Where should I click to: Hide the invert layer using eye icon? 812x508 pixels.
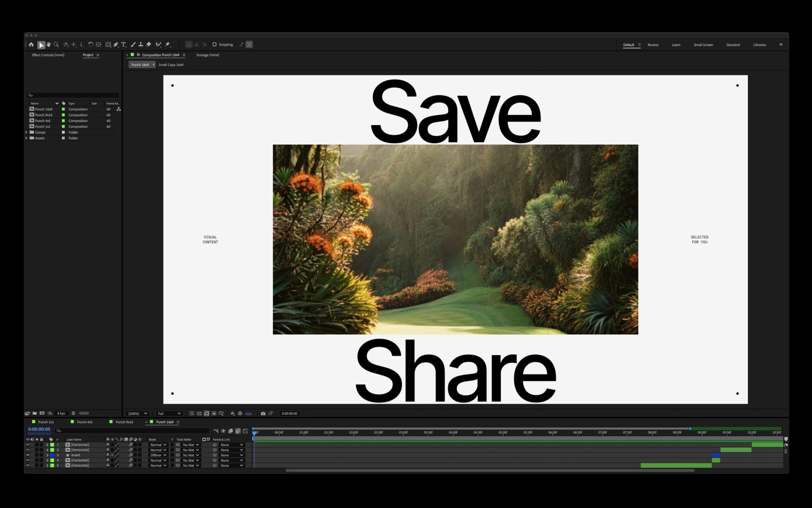[x=28, y=455]
